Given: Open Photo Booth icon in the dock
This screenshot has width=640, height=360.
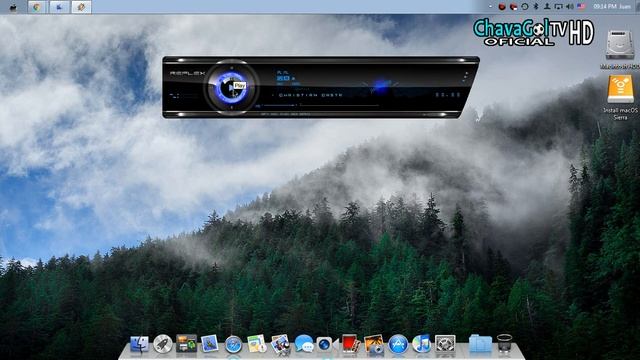Looking at the screenshot, I should pyautogui.click(x=350, y=344).
